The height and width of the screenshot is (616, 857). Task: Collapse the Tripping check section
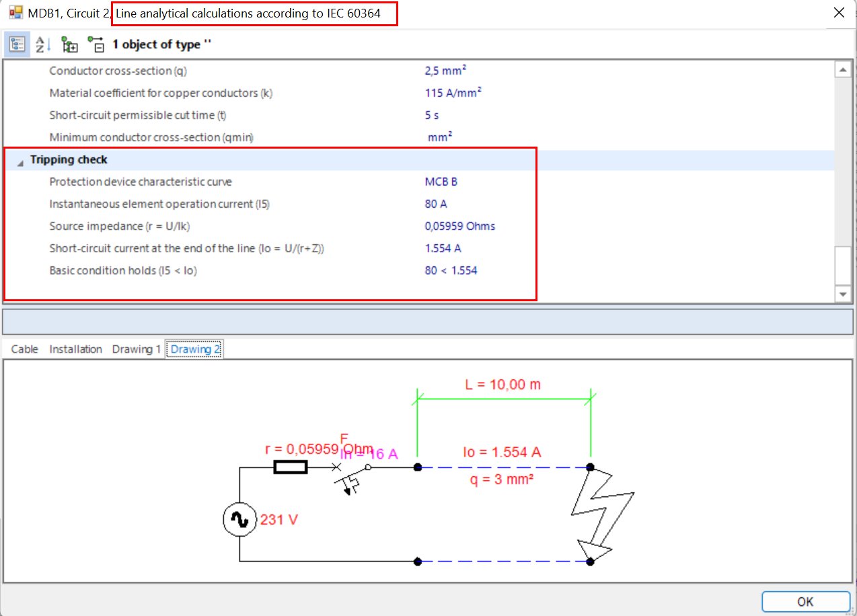20,159
